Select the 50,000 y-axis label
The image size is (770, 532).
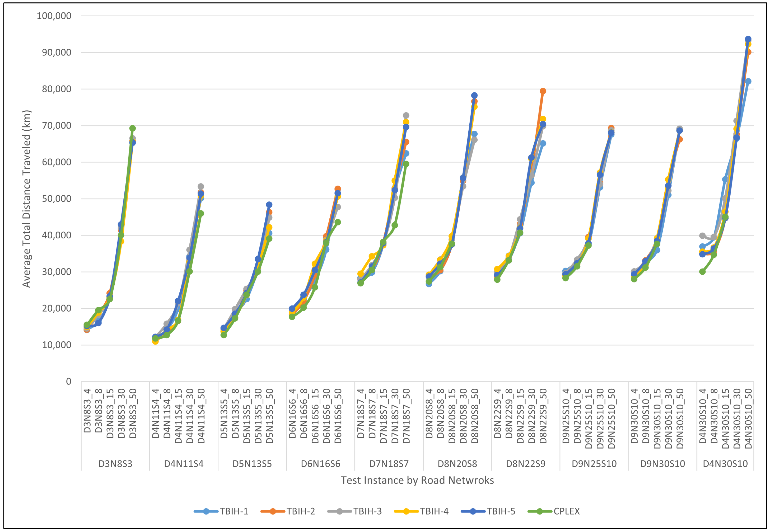click(56, 199)
